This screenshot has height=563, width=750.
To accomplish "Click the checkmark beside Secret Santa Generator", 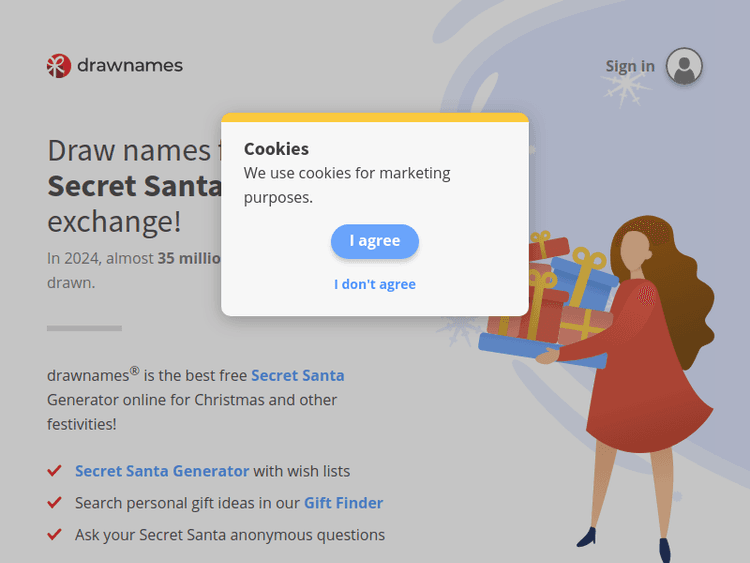I will point(54,471).
